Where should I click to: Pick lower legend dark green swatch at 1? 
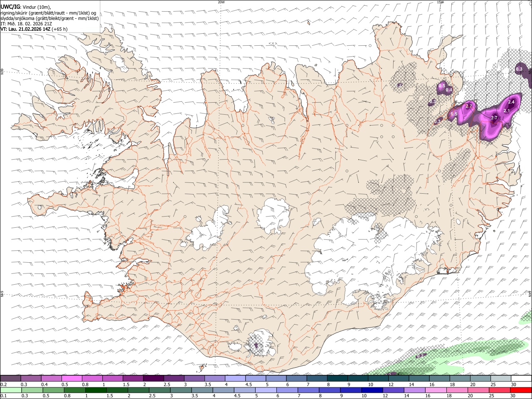pos(96,390)
